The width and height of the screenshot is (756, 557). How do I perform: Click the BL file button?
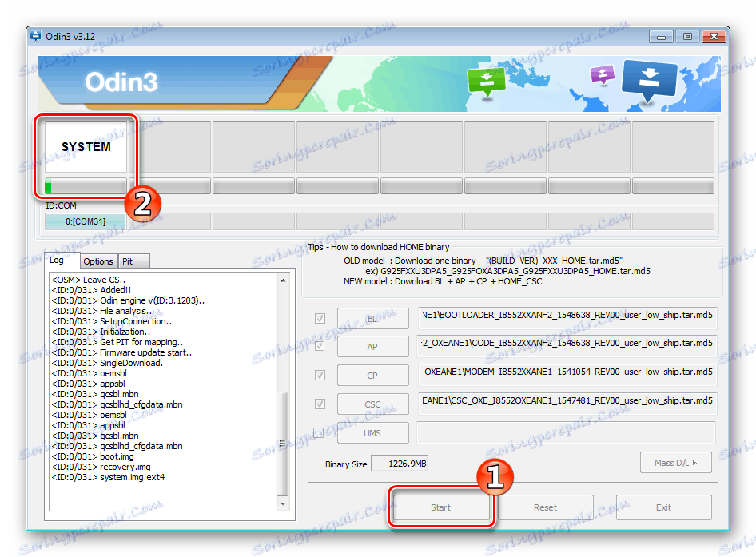[x=372, y=318]
